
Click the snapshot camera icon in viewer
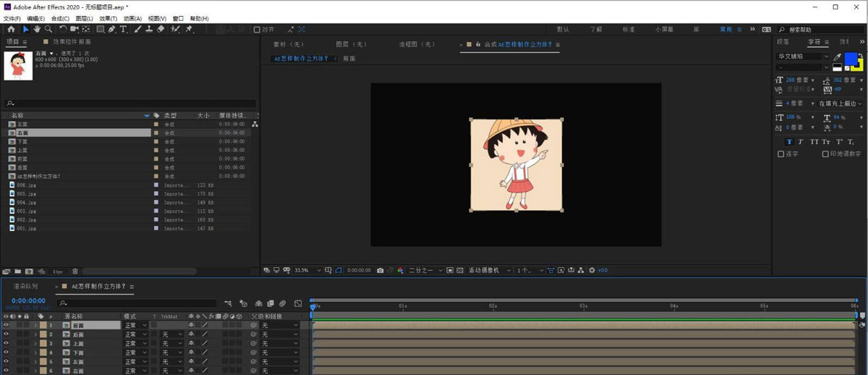[x=380, y=270]
